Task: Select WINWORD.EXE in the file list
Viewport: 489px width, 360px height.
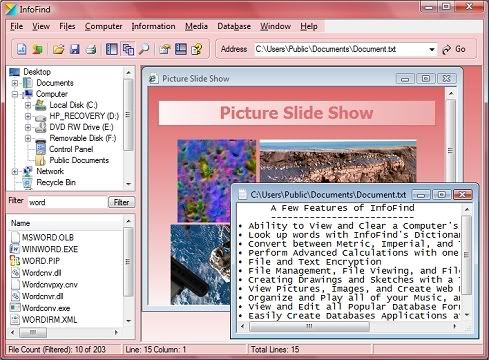Action: pos(50,249)
